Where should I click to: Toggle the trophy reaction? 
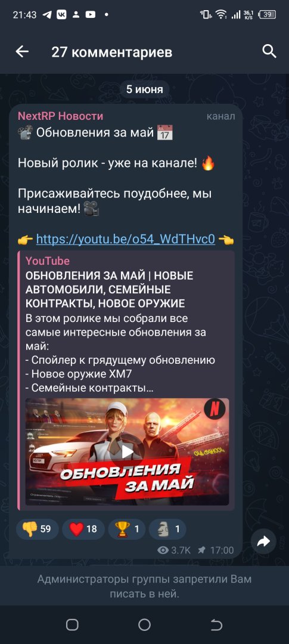[126, 528]
